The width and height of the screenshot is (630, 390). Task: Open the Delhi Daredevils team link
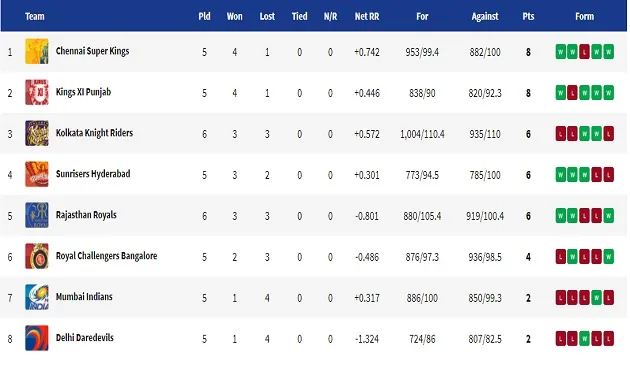pyautogui.click(x=85, y=338)
